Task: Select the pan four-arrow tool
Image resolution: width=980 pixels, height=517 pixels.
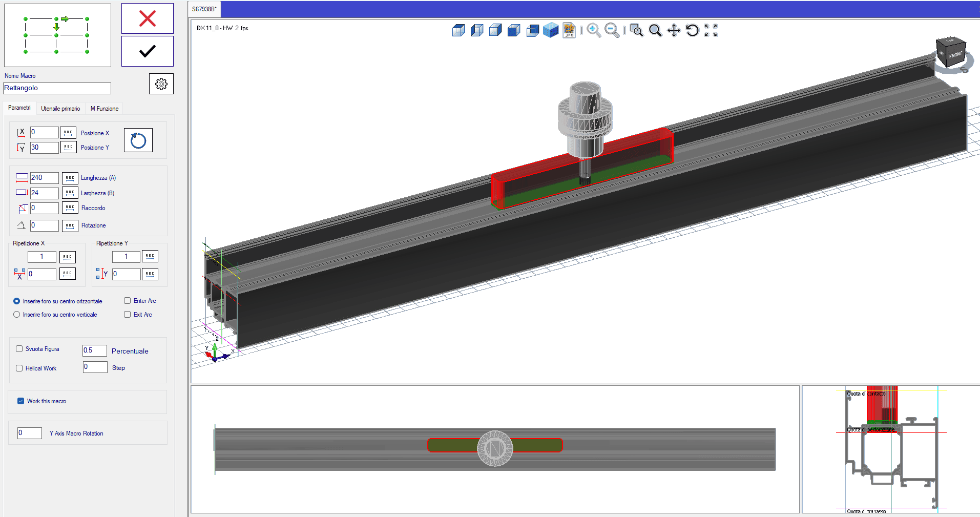Action: coord(674,30)
